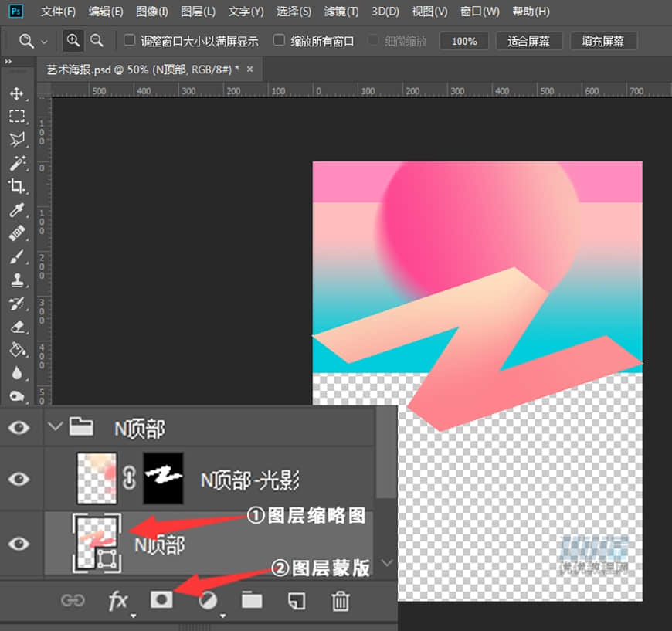
Task: Open the 滤镜 menu
Action: tap(341, 11)
